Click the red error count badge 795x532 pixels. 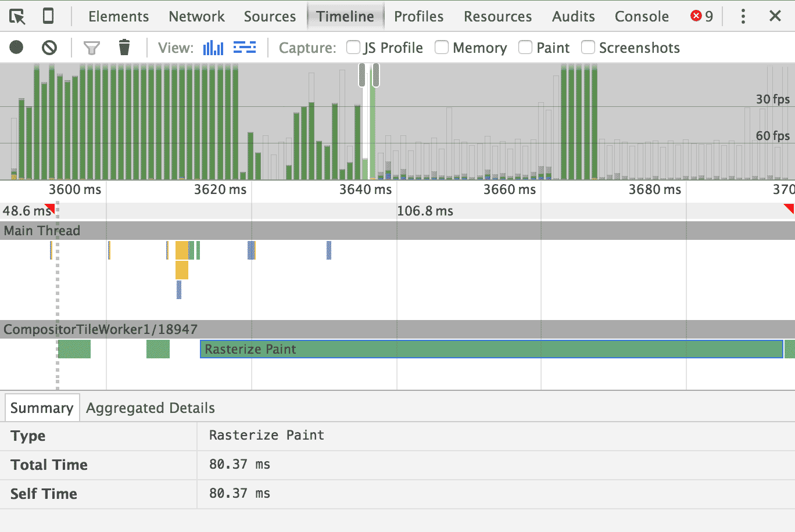pos(701,16)
